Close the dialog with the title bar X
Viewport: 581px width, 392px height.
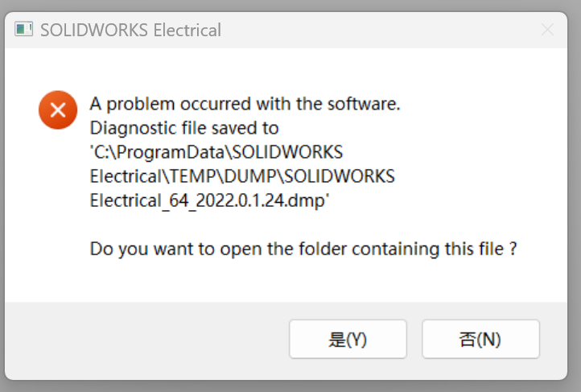(547, 31)
